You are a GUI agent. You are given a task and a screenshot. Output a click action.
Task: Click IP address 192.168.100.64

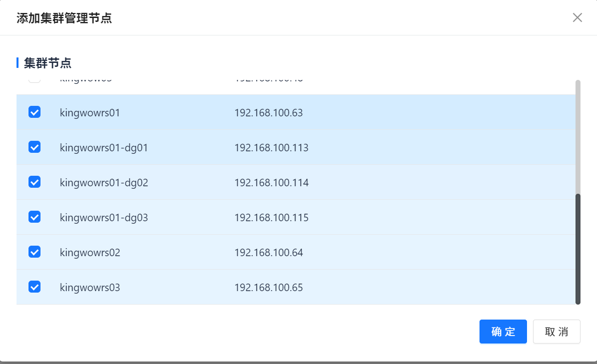(x=268, y=253)
